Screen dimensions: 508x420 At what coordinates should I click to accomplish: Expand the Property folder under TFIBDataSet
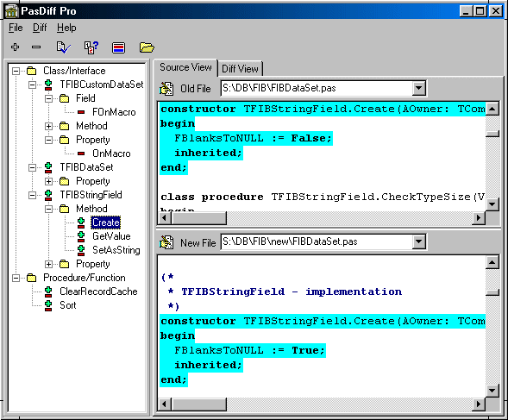pyautogui.click(x=48, y=181)
